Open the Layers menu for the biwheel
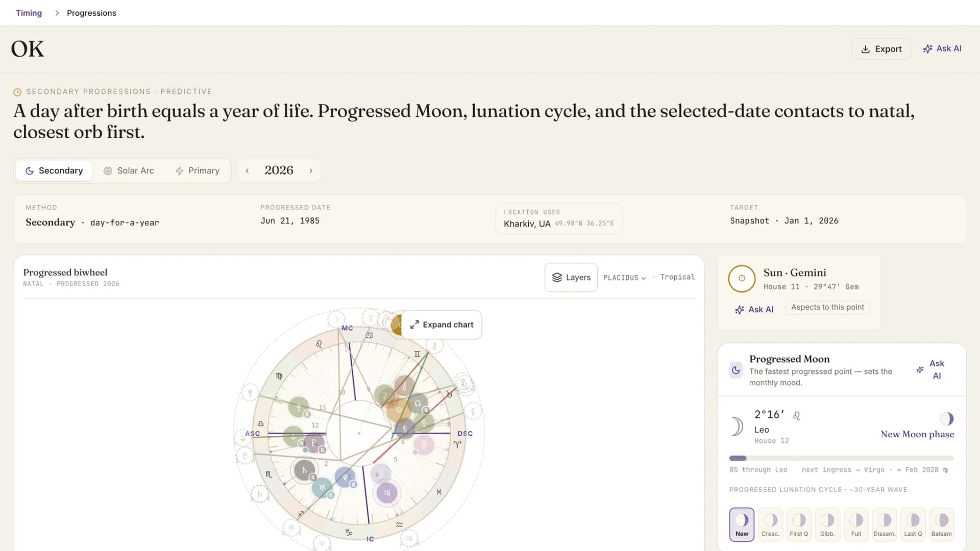This screenshot has width=980, height=551. point(571,278)
